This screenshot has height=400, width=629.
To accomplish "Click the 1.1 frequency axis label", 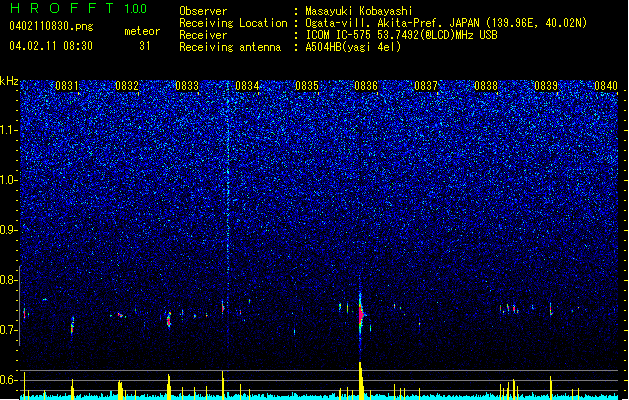I will click(9, 130).
